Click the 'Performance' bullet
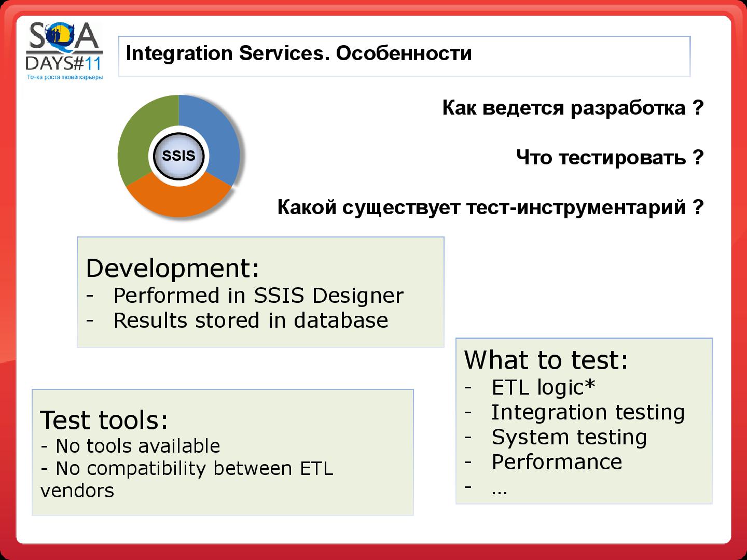This screenshot has width=747, height=560. (557, 462)
